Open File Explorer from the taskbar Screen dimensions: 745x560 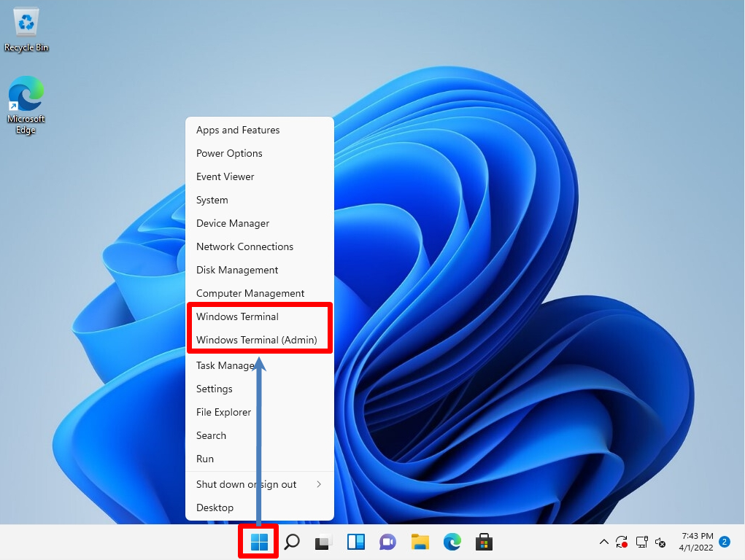coord(420,542)
